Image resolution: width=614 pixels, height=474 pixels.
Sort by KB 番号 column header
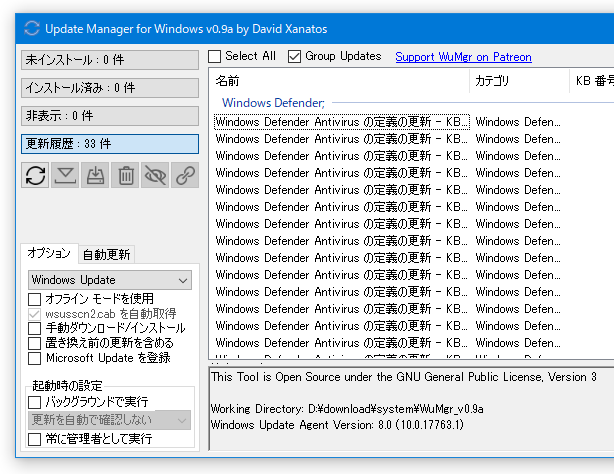tap(592, 81)
